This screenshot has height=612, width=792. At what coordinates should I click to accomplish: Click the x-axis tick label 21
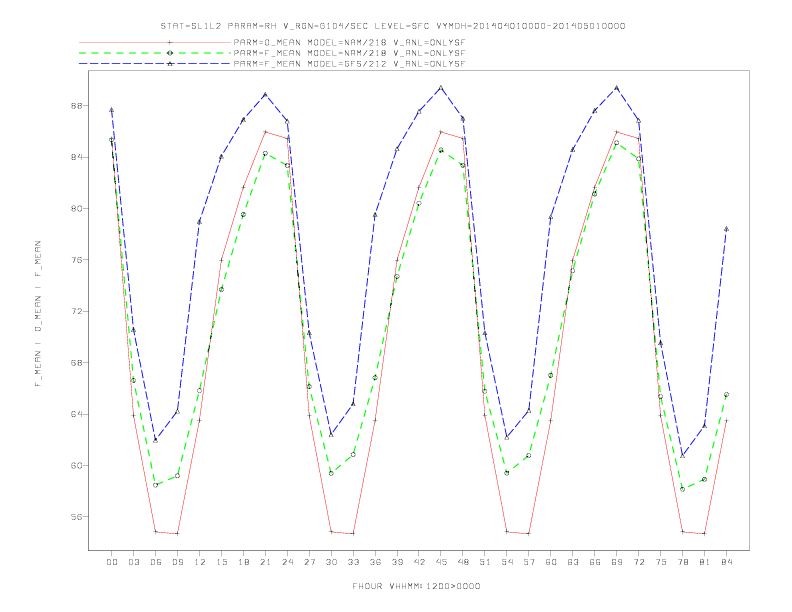point(265,562)
